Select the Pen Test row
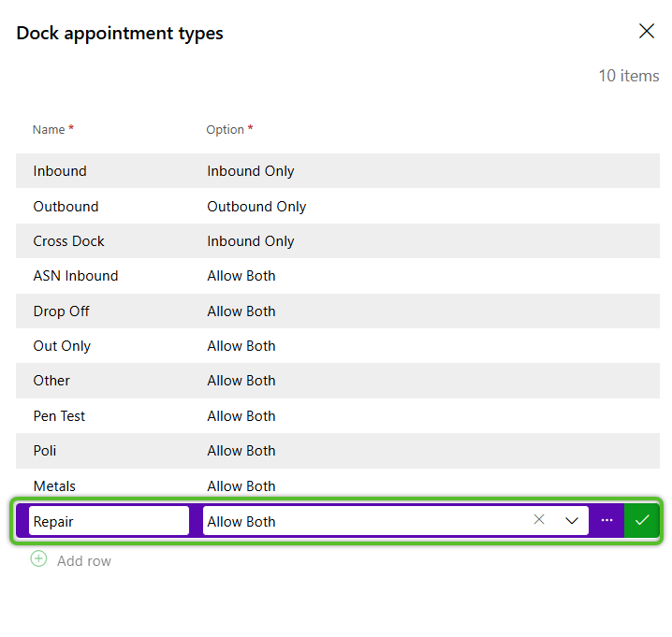672x637 pixels. (338, 416)
